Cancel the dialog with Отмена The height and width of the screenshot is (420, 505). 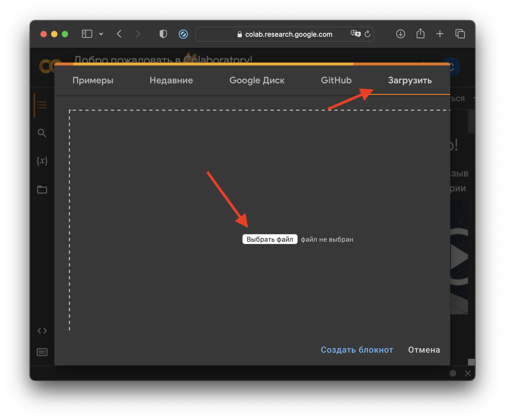pos(424,350)
